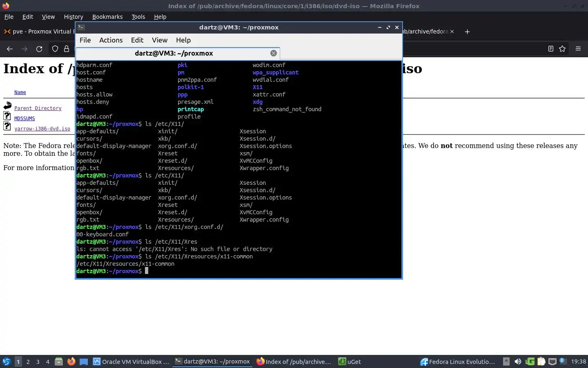
Task: Bookmark this page with star icon
Action: (562, 49)
